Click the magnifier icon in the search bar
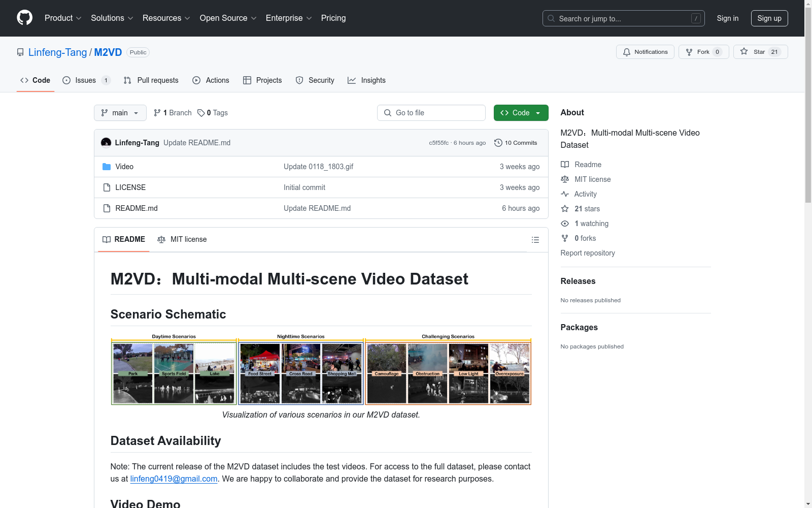812x508 pixels. [551, 18]
